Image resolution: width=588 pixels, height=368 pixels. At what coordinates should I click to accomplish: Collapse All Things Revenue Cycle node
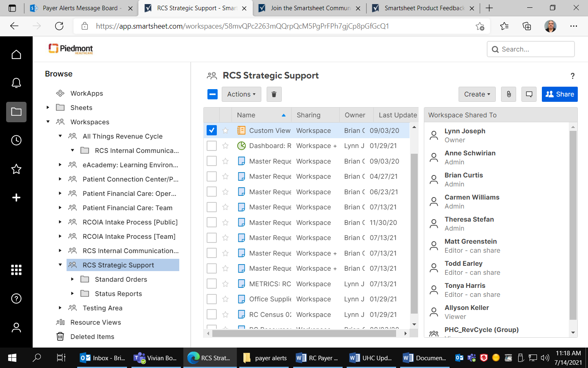click(x=60, y=136)
